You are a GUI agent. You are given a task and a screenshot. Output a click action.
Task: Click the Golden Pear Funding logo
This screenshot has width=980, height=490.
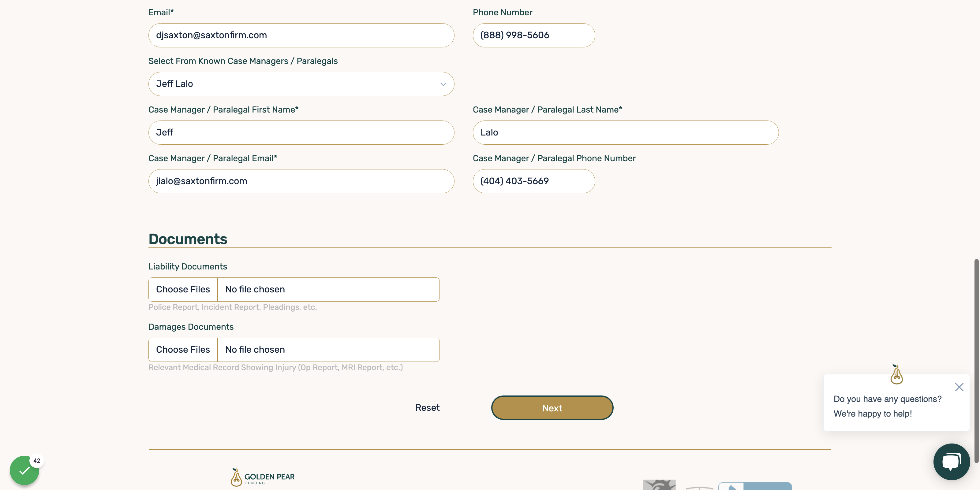pyautogui.click(x=263, y=477)
